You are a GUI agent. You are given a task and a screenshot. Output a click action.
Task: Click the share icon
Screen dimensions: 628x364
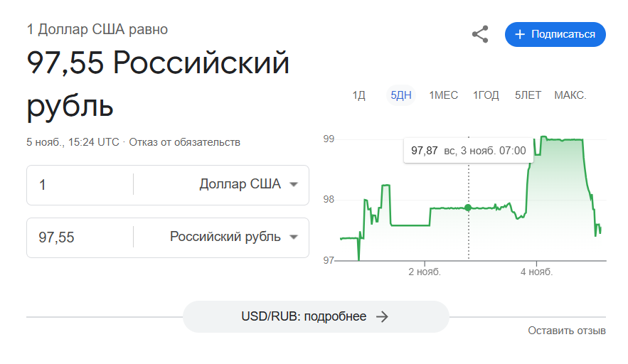pyautogui.click(x=480, y=34)
